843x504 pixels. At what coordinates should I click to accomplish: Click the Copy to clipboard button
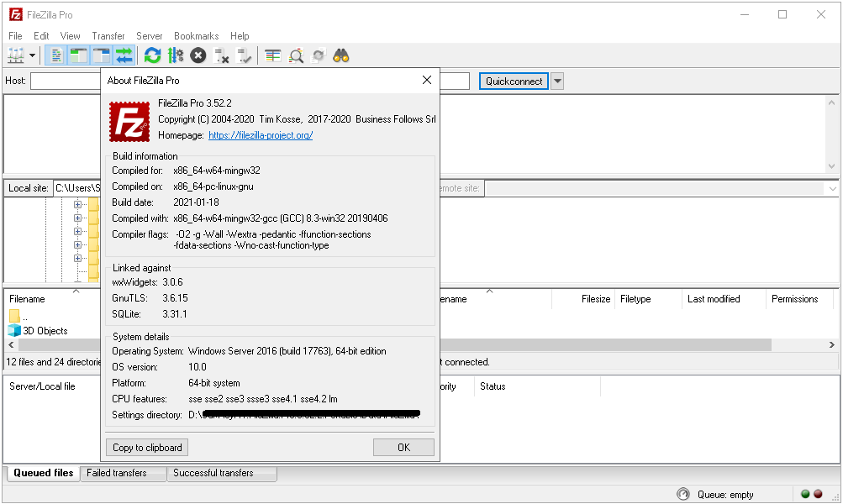pyautogui.click(x=147, y=448)
